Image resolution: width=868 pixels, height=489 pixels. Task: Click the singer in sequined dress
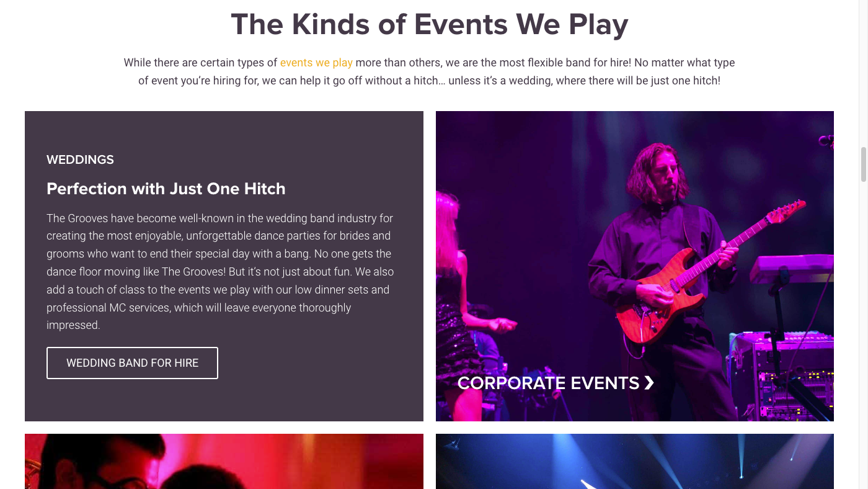click(x=462, y=310)
